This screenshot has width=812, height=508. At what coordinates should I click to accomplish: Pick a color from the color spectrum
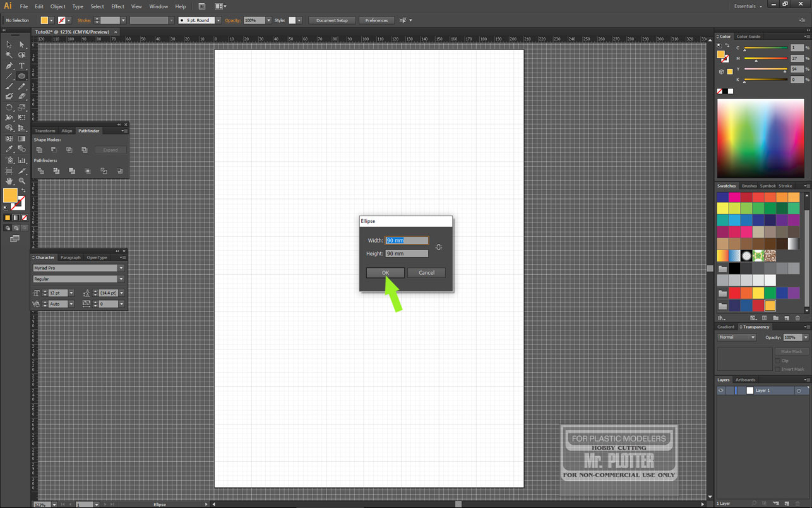click(760, 138)
